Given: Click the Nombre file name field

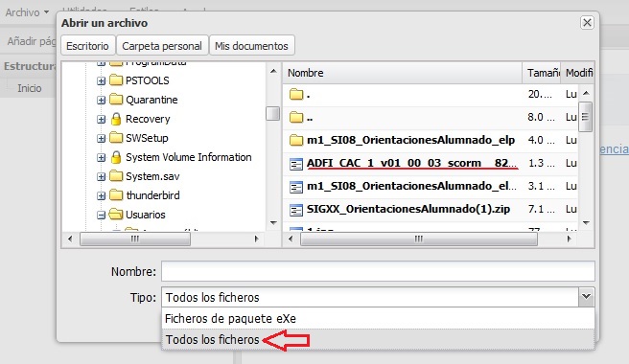Looking at the screenshot, I should tap(378, 271).
